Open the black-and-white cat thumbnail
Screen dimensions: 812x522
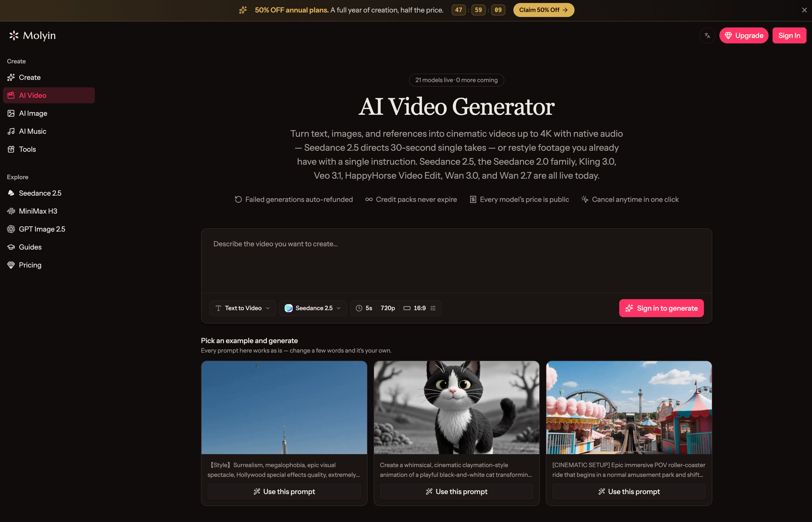point(456,407)
